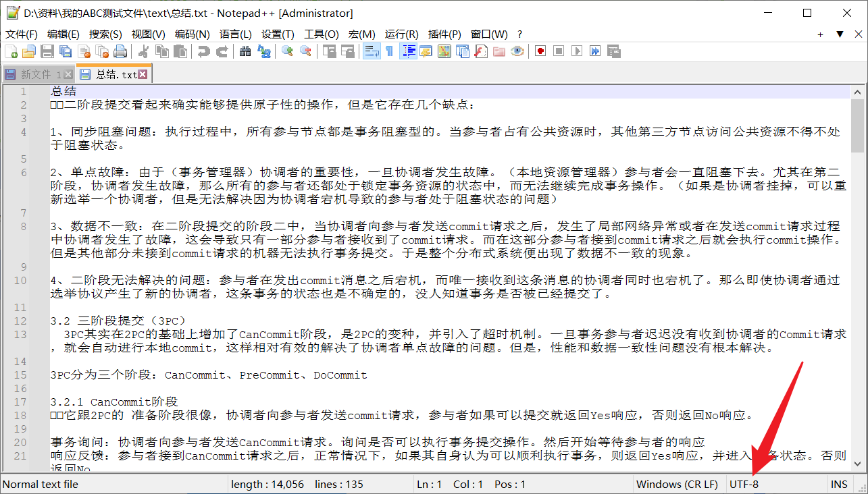Create a new file from the toolbar
This screenshot has width=868, height=494.
(11, 51)
